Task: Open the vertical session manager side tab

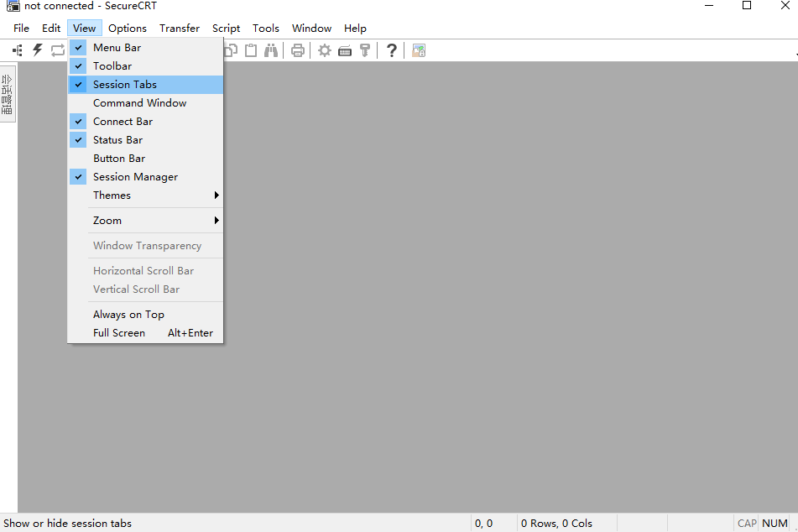Action: [7, 94]
